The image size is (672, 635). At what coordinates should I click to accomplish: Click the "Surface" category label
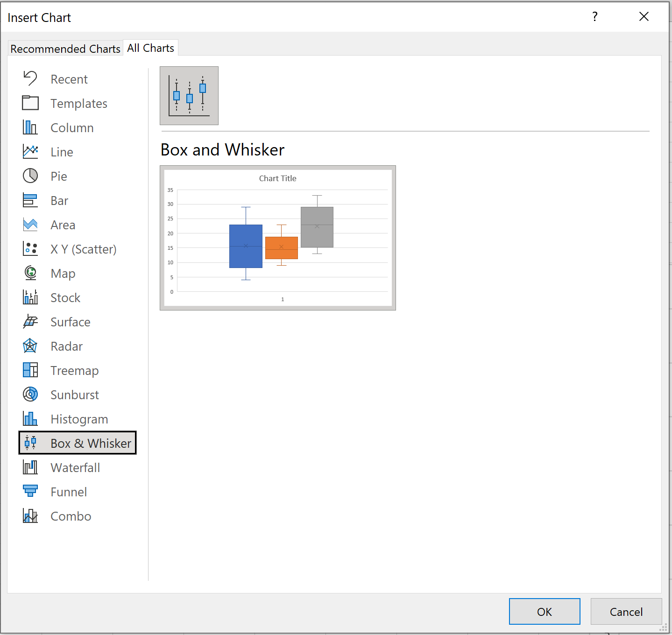[71, 322]
